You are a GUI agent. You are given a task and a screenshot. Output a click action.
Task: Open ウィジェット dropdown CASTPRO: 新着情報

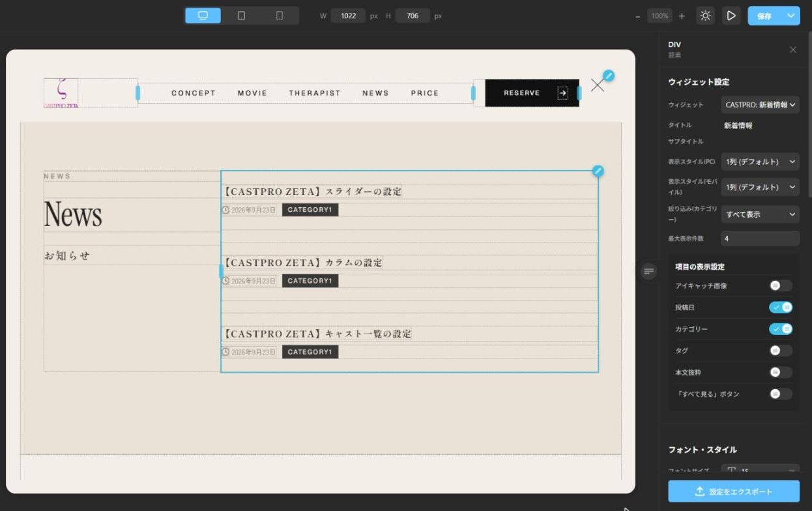click(x=760, y=105)
